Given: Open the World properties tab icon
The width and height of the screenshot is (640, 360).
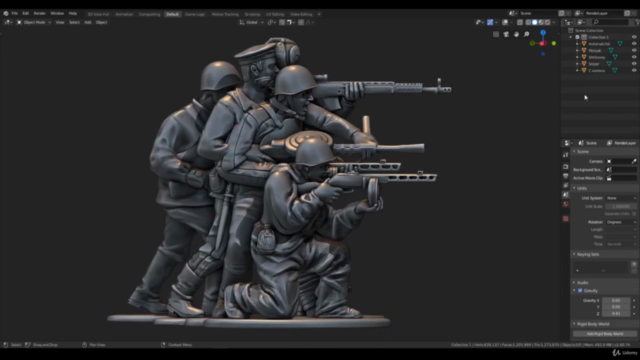Looking at the screenshot, I should coord(565,204).
